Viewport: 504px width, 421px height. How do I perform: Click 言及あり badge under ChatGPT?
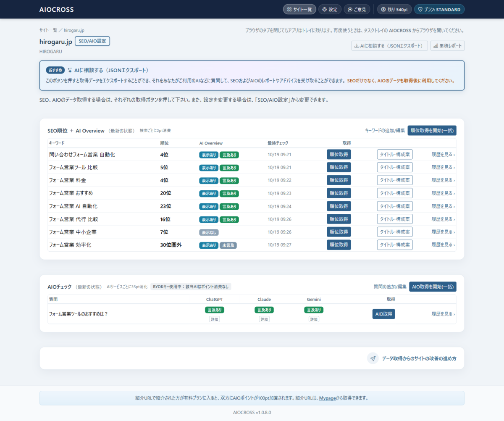(215, 310)
